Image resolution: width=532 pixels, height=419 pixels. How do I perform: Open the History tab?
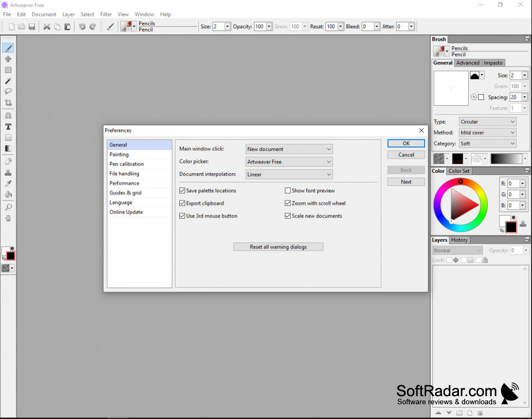point(460,240)
